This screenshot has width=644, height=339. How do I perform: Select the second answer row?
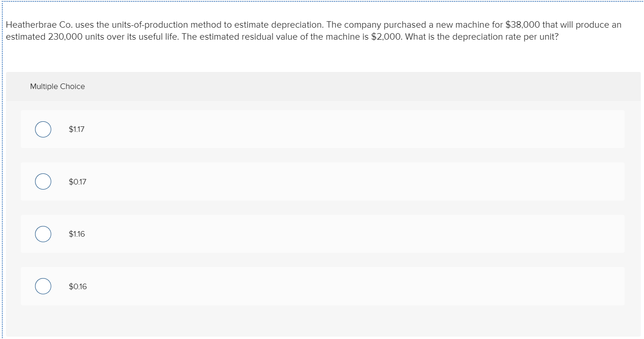323,181
